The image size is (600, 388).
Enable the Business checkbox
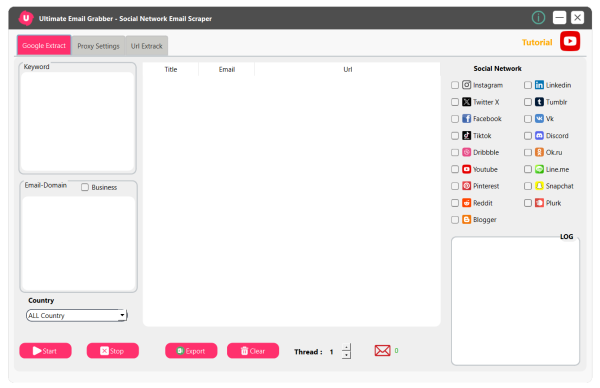85,187
